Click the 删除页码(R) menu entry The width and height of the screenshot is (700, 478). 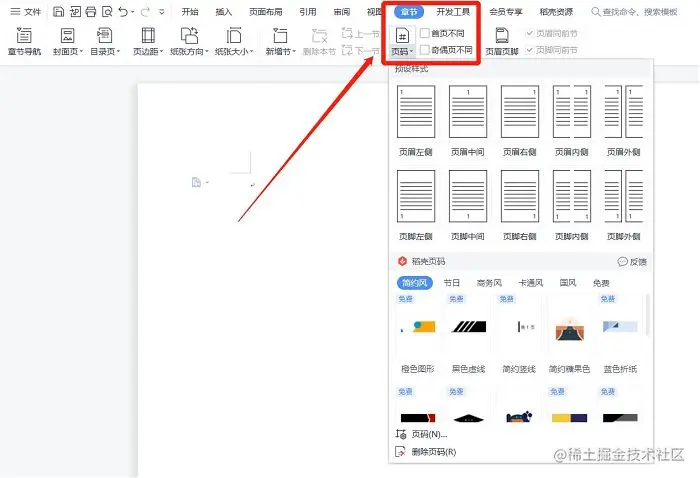(x=425, y=452)
